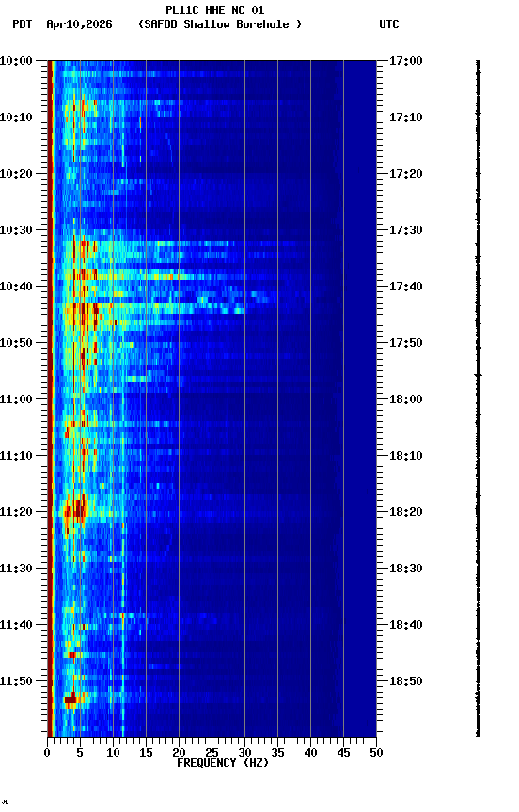Click the 17:00 UTC time label
Screen dimensions: 519x812
406,61
